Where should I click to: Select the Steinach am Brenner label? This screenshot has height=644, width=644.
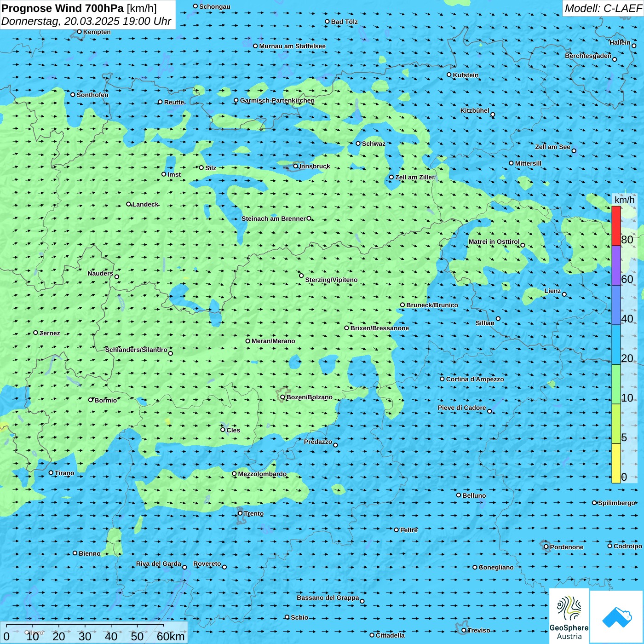(273, 218)
